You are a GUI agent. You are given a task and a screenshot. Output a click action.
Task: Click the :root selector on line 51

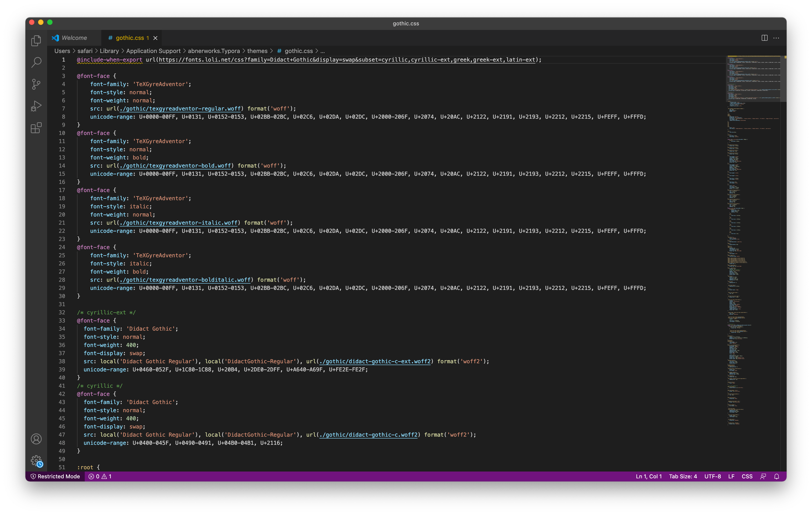[85, 467]
